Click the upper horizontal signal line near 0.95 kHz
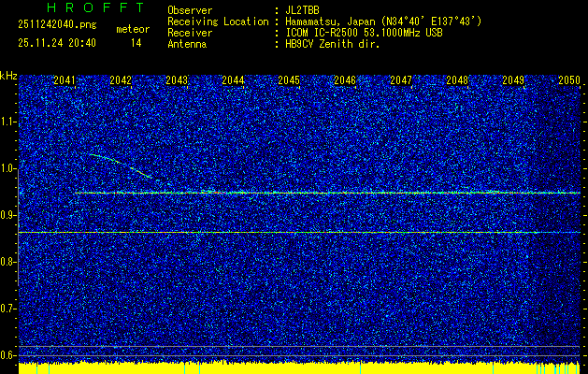 tap(327, 193)
